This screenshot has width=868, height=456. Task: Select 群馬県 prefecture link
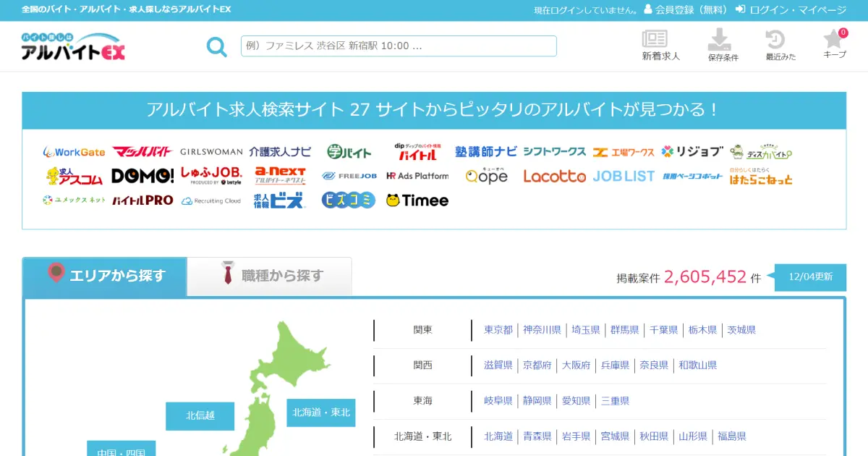pos(625,330)
